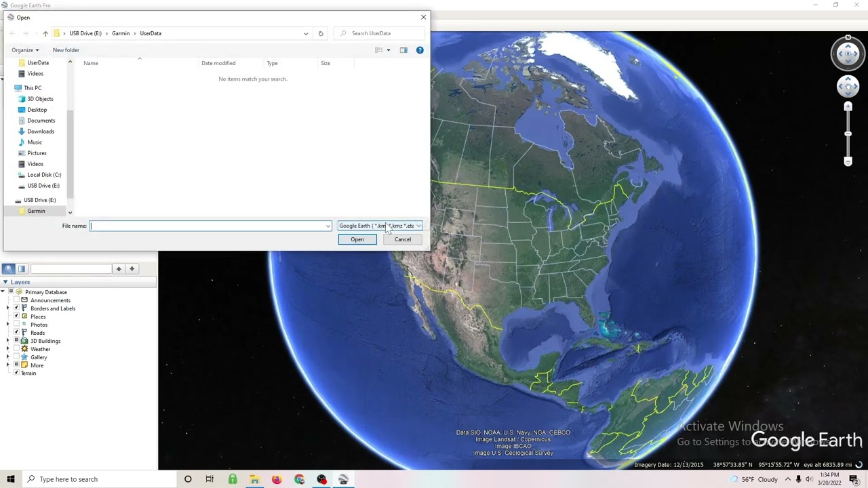Screen dimensions: 868x488
Task: Select Local Disk (C:) in navigation pane
Action: click(x=44, y=175)
